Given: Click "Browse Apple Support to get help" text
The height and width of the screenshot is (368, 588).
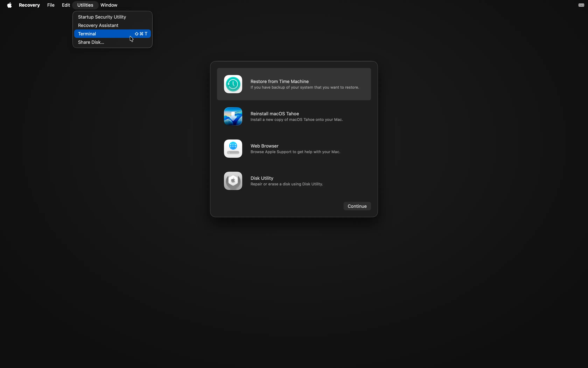Looking at the screenshot, I should [295, 152].
